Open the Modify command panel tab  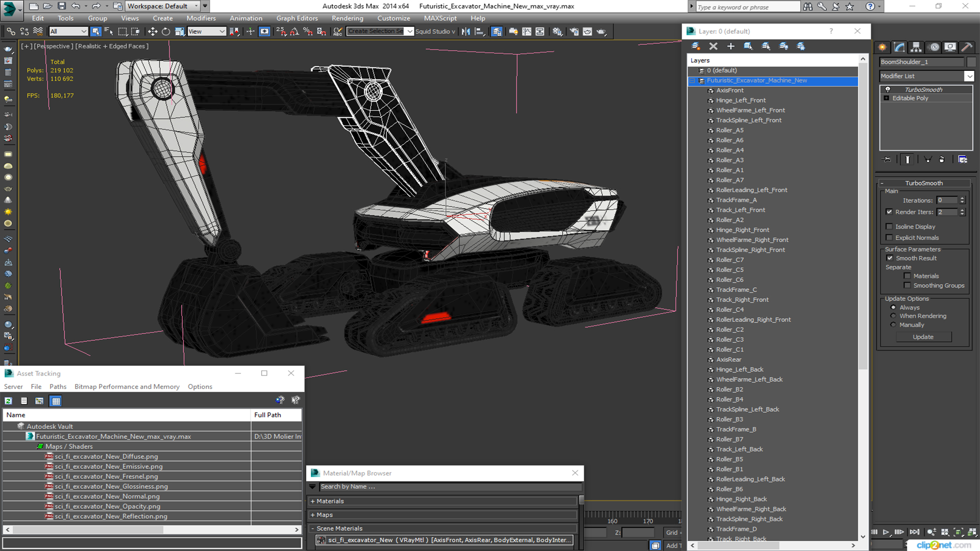[x=899, y=47]
